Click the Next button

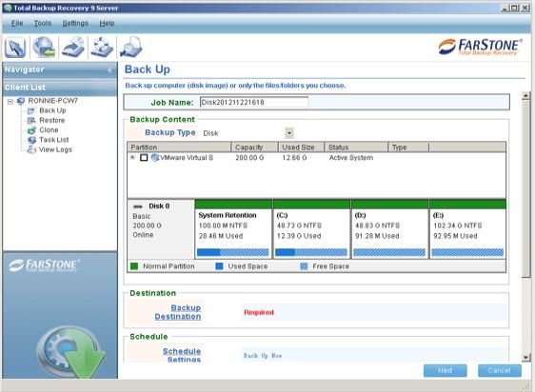(446, 370)
